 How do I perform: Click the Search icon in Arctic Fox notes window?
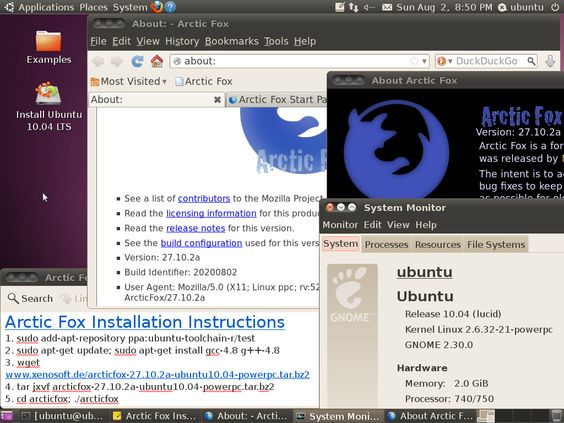pos(30,298)
